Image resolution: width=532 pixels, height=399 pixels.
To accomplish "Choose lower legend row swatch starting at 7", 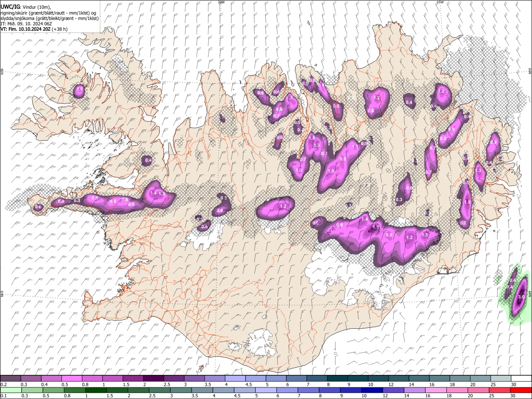I will point(308,390).
